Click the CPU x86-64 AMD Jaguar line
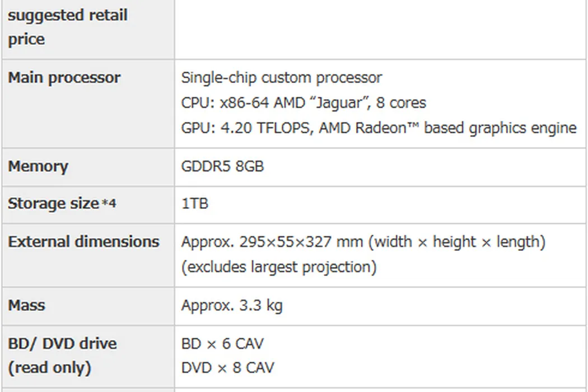 coord(304,103)
